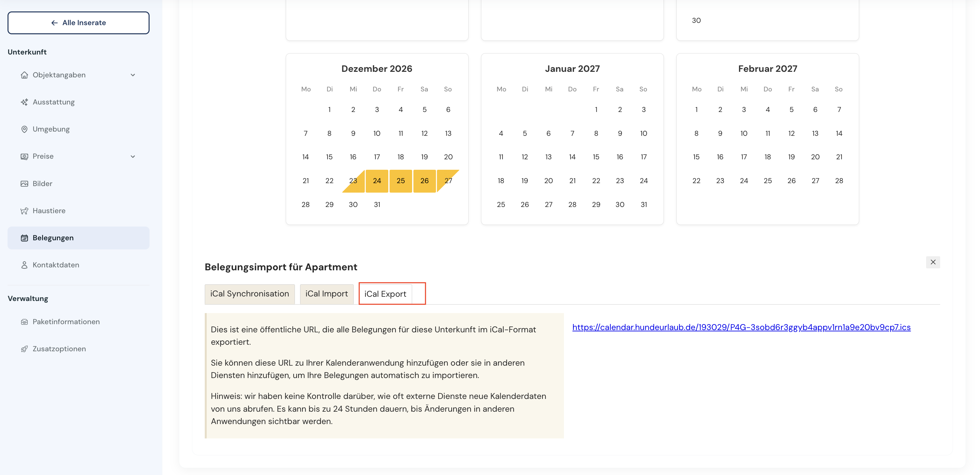Click January 15 in Januar 2027 calendar
980x475 pixels.
tap(596, 157)
